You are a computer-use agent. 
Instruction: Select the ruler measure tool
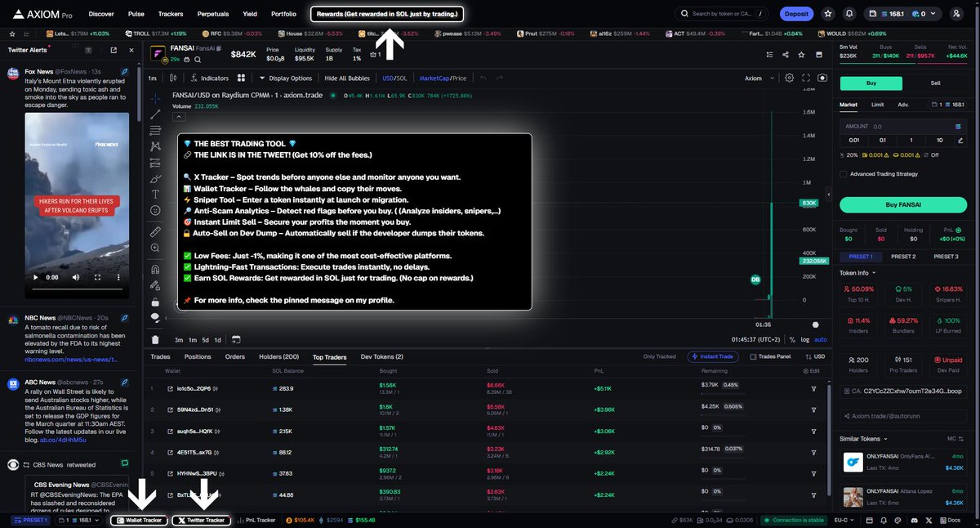155,232
